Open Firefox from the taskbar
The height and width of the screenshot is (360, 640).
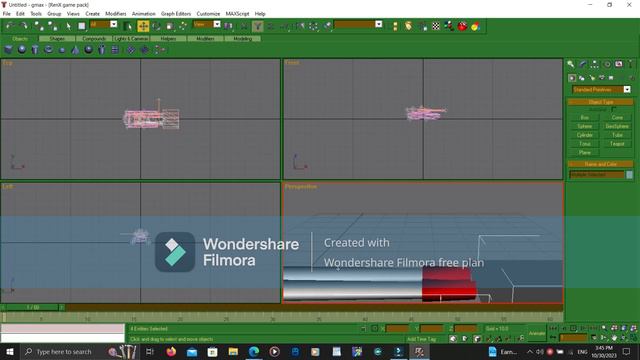171,352
